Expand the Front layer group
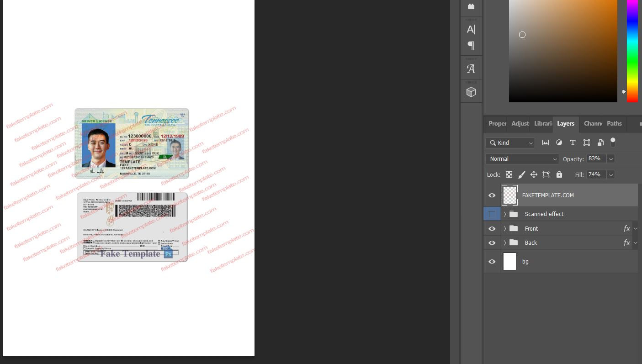The image size is (642, 364). point(505,229)
